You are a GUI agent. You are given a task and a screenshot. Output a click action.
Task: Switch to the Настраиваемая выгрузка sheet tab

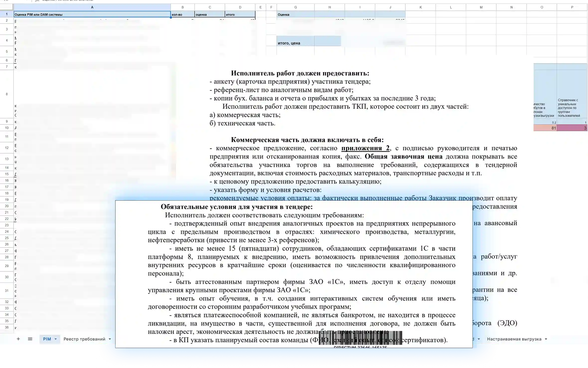click(514, 339)
